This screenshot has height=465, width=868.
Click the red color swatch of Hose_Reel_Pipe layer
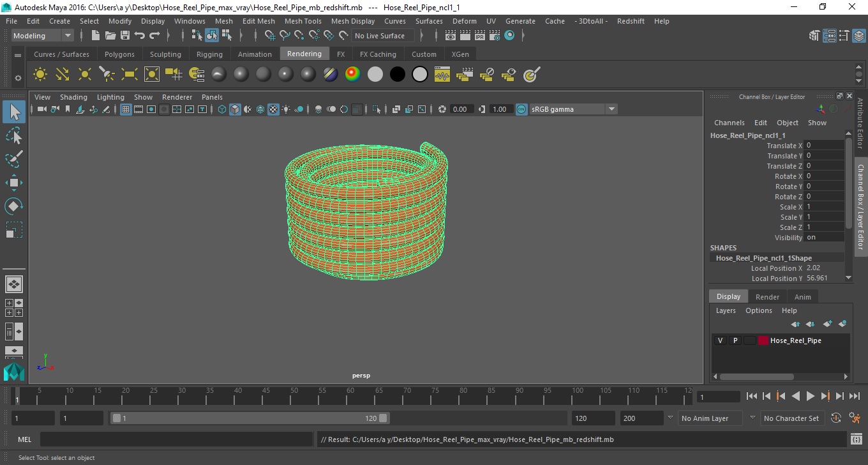point(763,340)
